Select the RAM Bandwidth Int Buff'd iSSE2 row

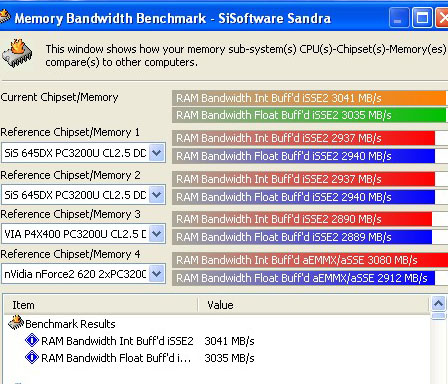click(117, 341)
